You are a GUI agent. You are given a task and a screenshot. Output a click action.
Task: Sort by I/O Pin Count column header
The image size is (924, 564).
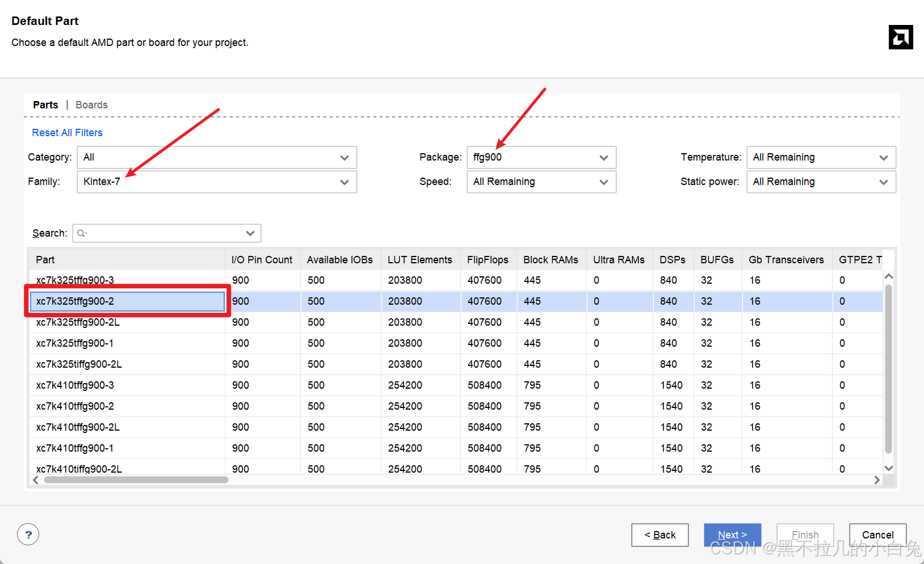coord(262,260)
